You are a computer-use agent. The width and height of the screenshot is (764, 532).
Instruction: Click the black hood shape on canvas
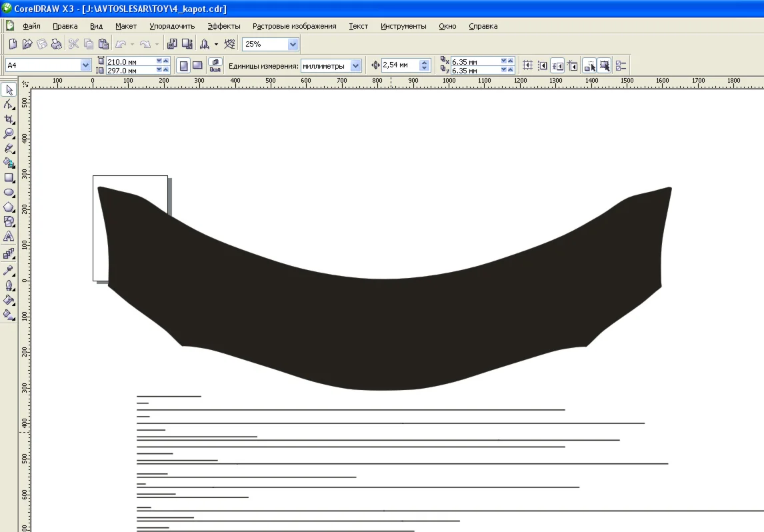pyautogui.click(x=383, y=333)
